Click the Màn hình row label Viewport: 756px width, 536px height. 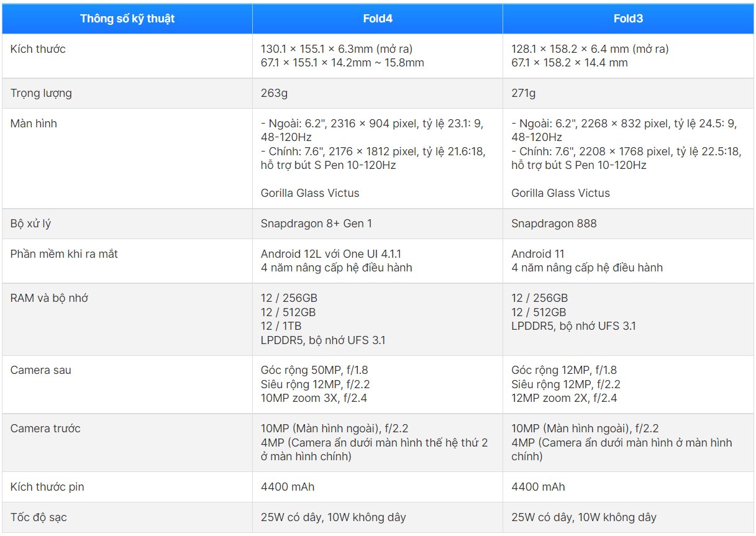pos(34,124)
